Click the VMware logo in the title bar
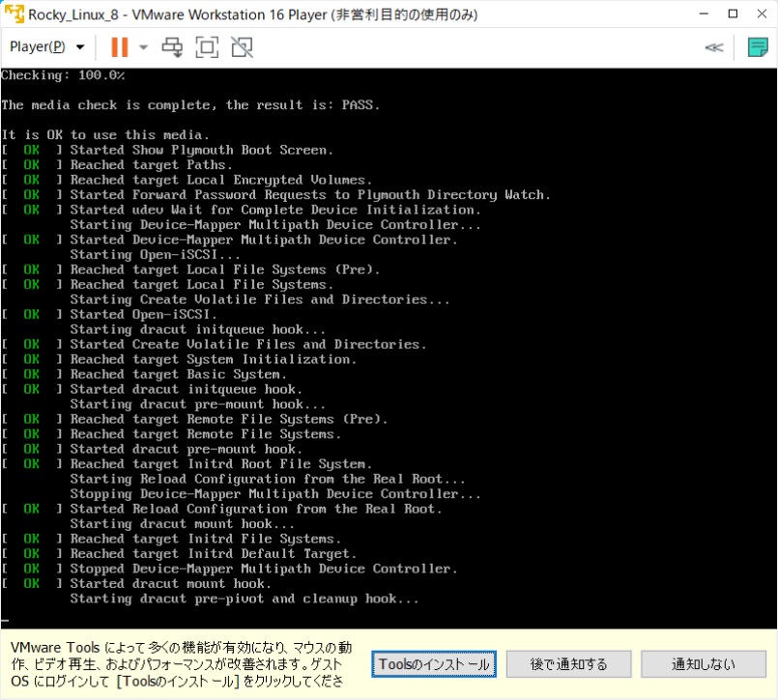This screenshot has height=700, width=778. 14,14
